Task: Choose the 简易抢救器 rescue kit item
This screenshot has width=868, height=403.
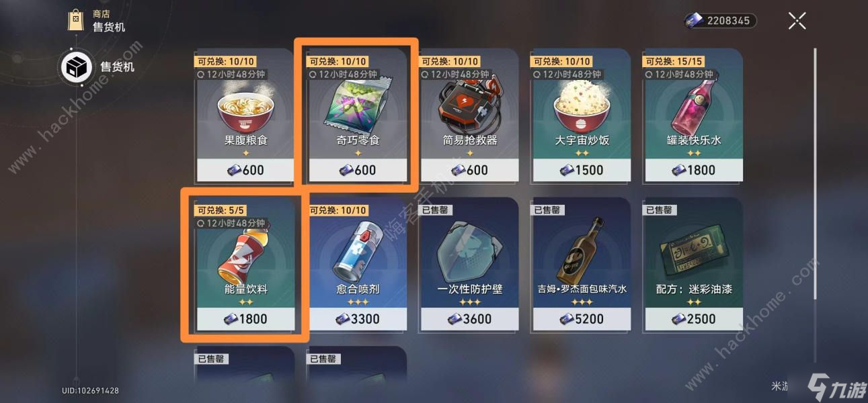Action: [x=469, y=115]
